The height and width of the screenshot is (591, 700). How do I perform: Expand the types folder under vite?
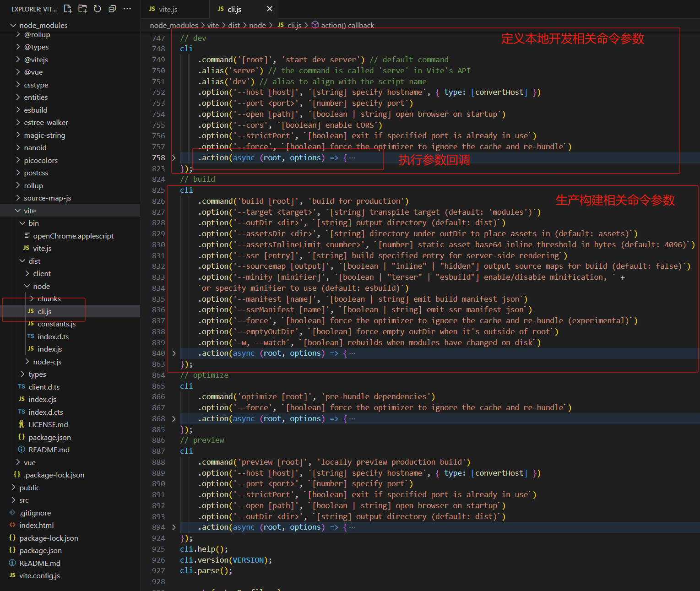pyautogui.click(x=70, y=374)
